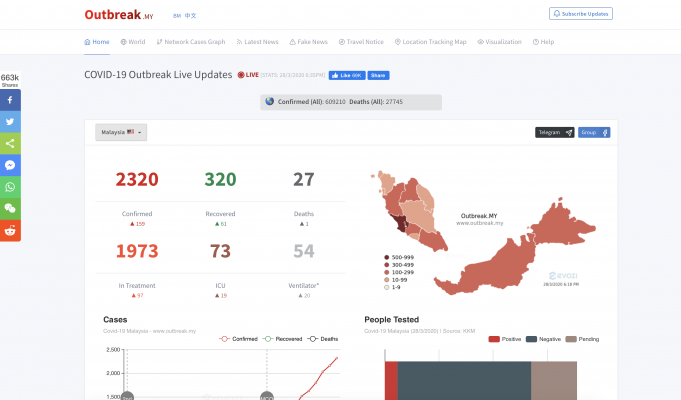Share to Reddit from the sidebar

[x=10, y=230]
